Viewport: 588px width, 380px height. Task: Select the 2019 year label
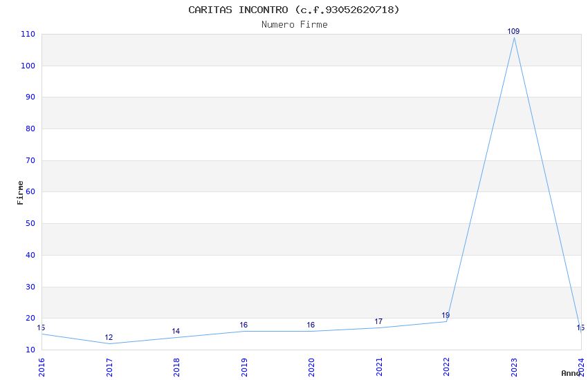point(244,368)
